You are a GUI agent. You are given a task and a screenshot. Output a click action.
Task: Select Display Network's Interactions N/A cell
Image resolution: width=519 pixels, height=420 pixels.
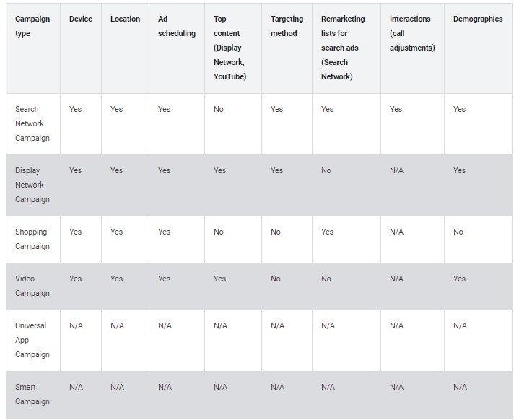click(396, 170)
